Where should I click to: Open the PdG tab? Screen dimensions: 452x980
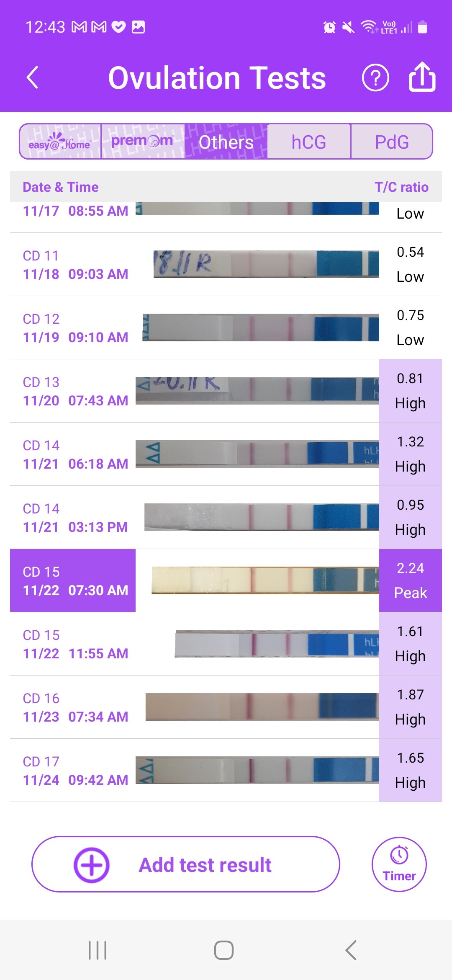(391, 142)
